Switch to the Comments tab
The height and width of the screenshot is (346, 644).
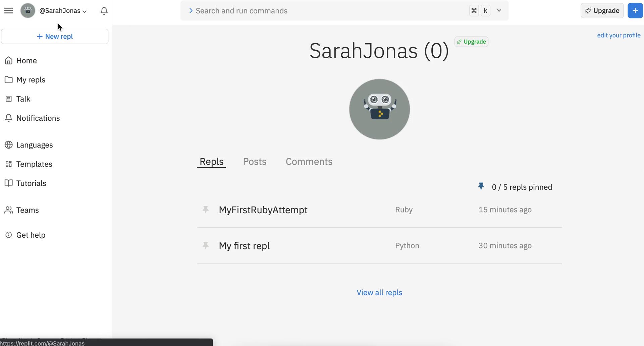click(309, 162)
